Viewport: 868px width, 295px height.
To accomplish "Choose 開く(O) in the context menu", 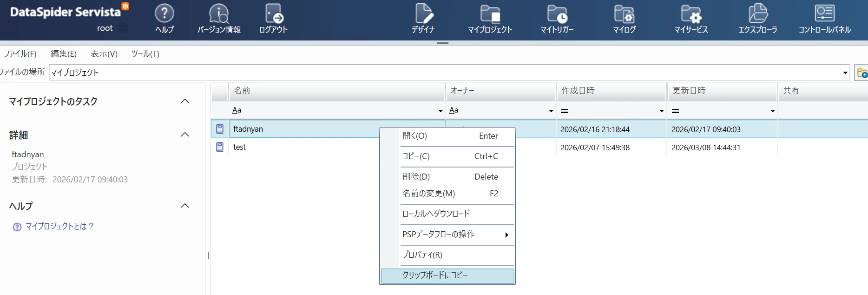I will coord(447,136).
